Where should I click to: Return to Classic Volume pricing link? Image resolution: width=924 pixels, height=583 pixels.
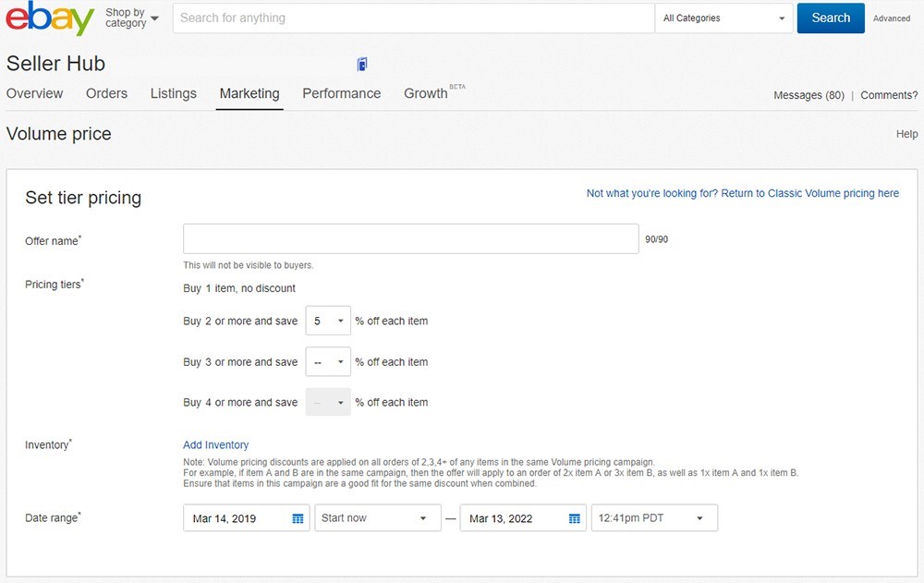click(742, 194)
